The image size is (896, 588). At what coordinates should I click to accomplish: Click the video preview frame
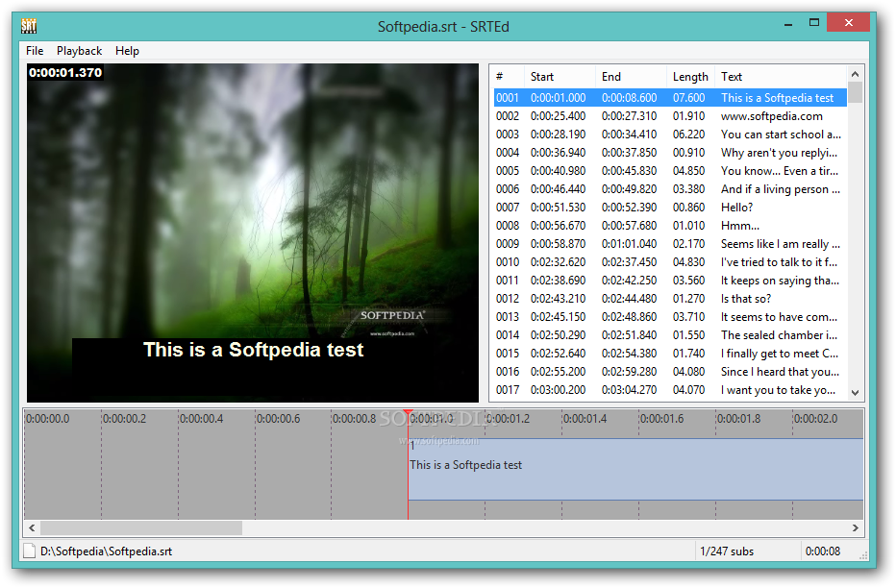point(253,233)
